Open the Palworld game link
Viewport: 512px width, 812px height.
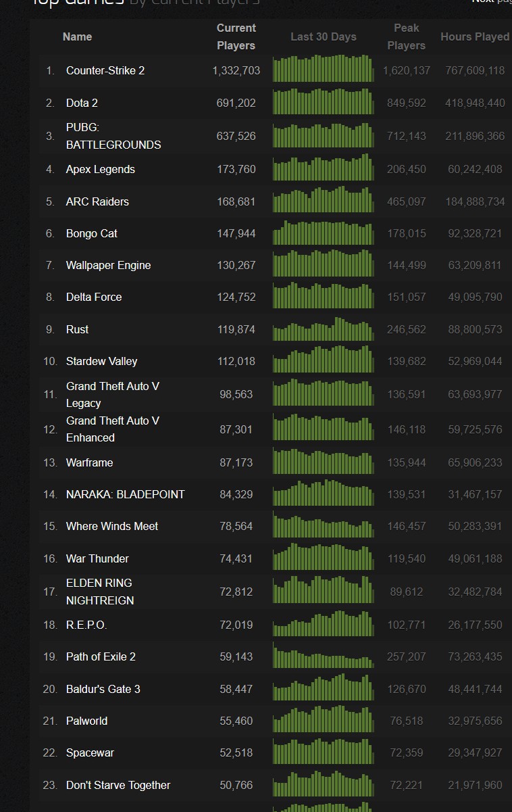coord(87,721)
